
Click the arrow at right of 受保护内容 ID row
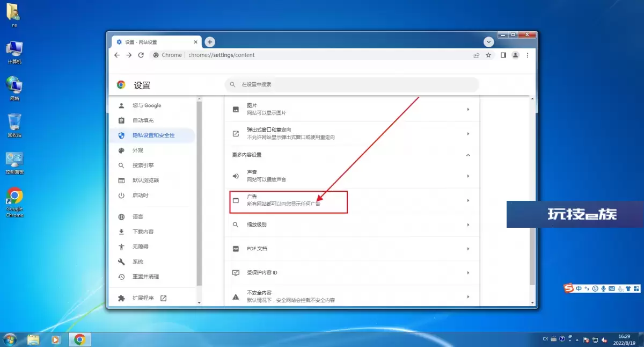pyautogui.click(x=468, y=273)
